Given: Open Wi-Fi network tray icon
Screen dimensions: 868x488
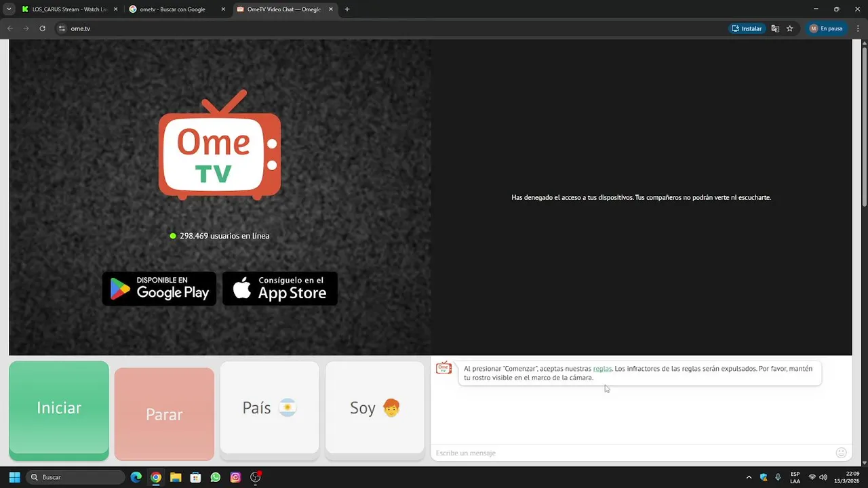Looking at the screenshot, I should pyautogui.click(x=812, y=477).
